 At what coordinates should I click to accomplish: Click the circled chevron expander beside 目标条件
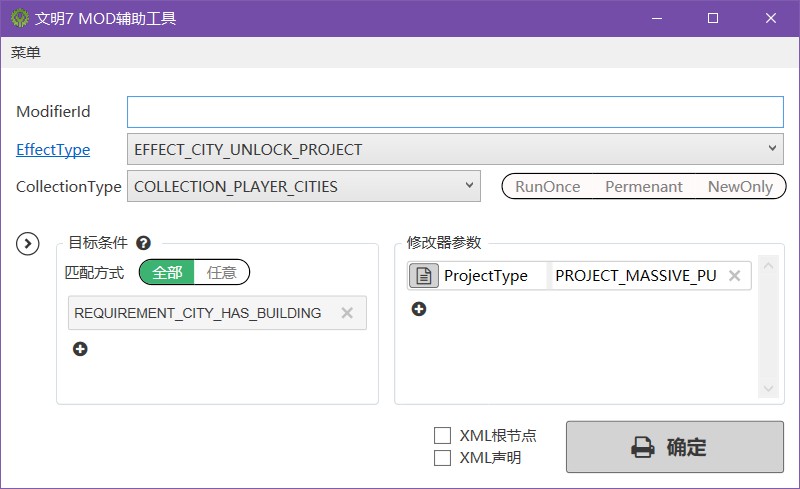tap(28, 244)
